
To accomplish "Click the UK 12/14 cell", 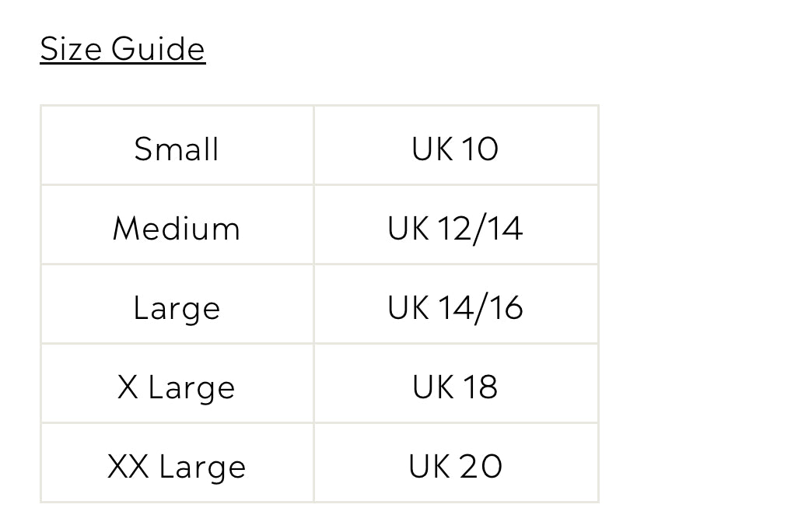I will [x=455, y=229].
